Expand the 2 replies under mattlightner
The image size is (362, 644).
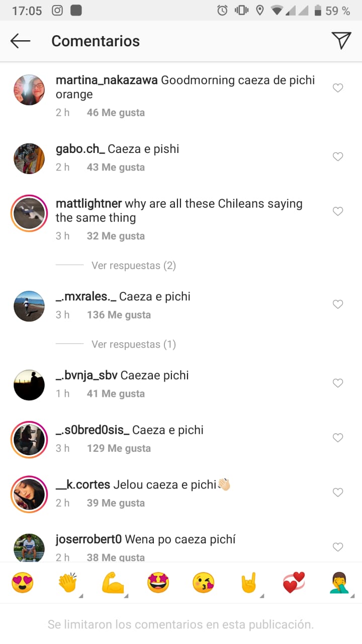coord(134,265)
